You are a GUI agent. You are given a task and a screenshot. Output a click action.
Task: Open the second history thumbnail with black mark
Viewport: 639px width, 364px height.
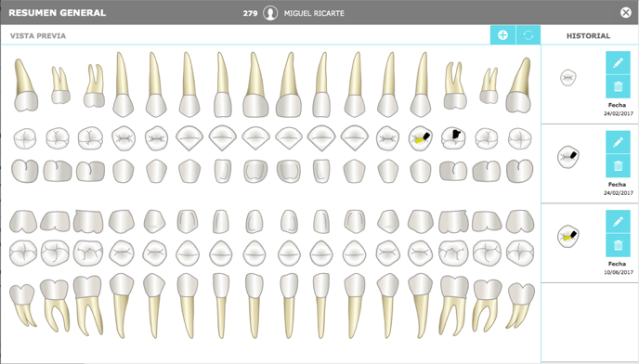[568, 157]
